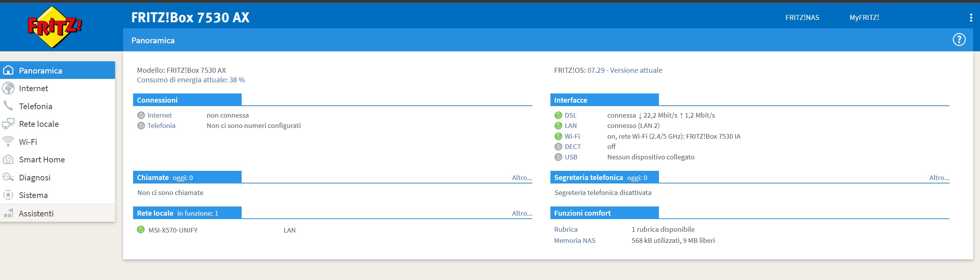Screen dimensions: 980x280
Task: Click 'Segreteria telefonica disattivata' text
Action: point(603,193)
